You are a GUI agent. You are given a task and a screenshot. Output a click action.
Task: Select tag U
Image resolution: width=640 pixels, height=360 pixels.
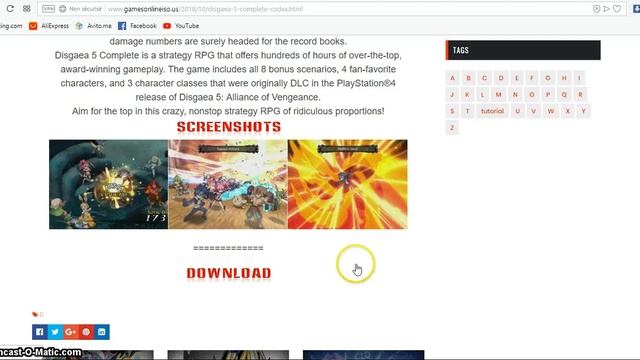click(518, 111)
